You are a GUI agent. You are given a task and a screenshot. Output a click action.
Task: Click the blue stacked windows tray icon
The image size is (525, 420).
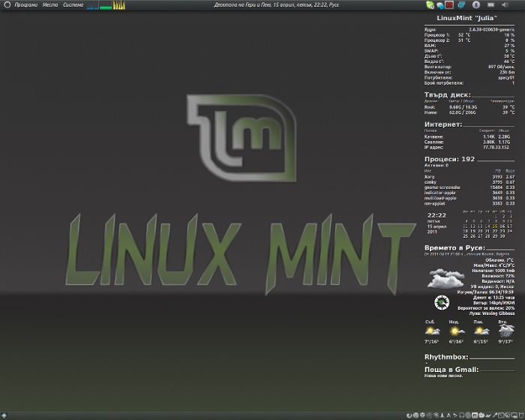[461, 4]
